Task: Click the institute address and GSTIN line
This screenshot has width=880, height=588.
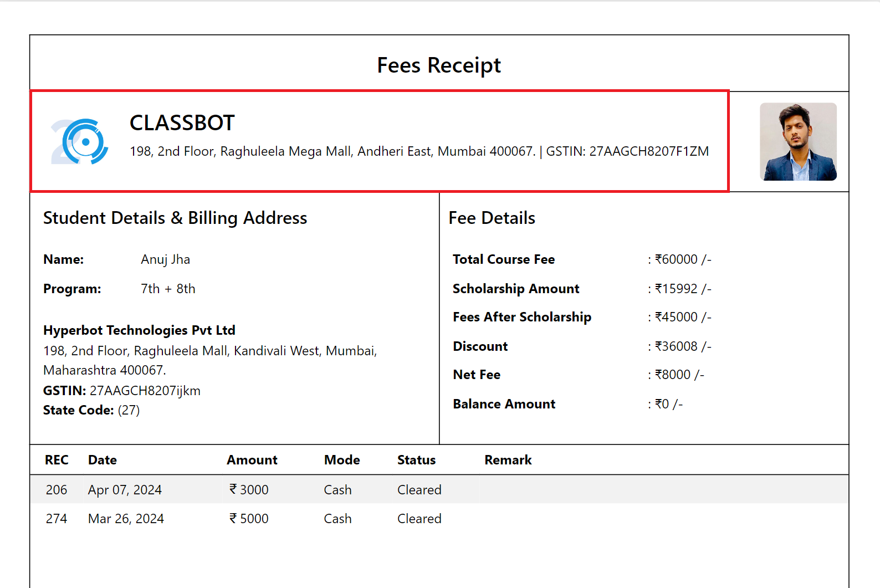Action: click(x=419, y=151)
